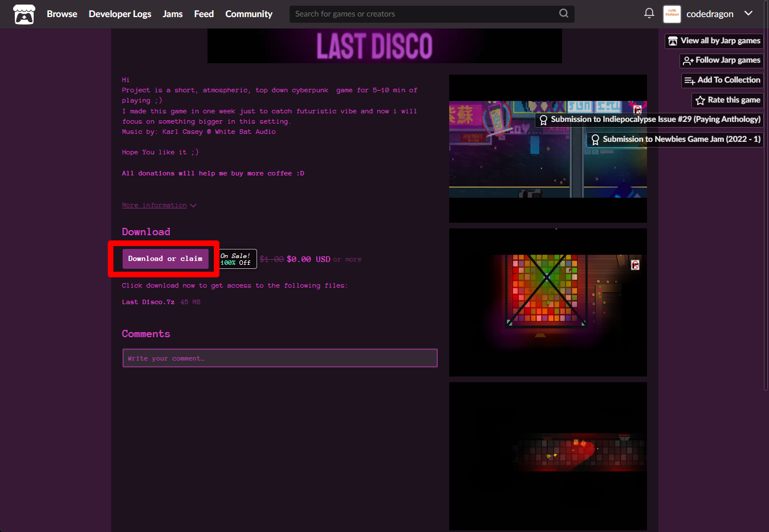Viewport: 769px width, 532px height.
Task: Open the Community page
Action: point(249,14)
